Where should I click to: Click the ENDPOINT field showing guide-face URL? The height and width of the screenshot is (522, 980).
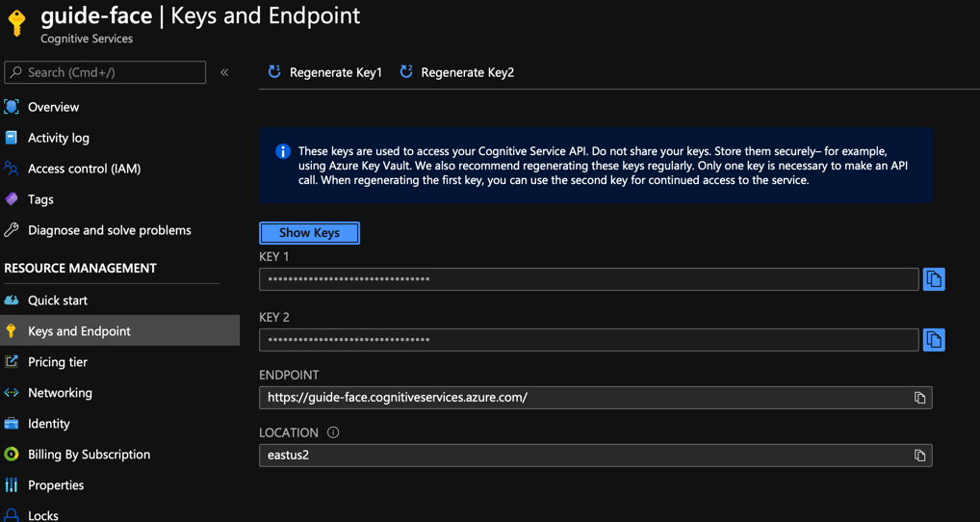(x=596, y=398)
